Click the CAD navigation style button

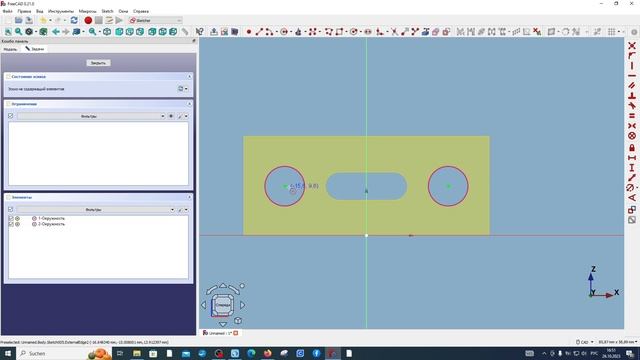pos(584,342)
